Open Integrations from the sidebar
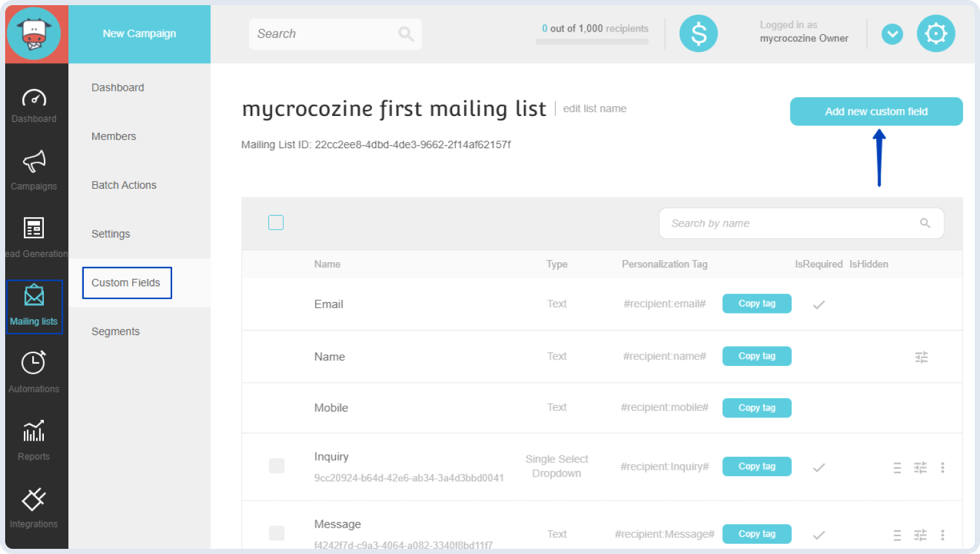980x554 pixels. [x=34, y=502]
